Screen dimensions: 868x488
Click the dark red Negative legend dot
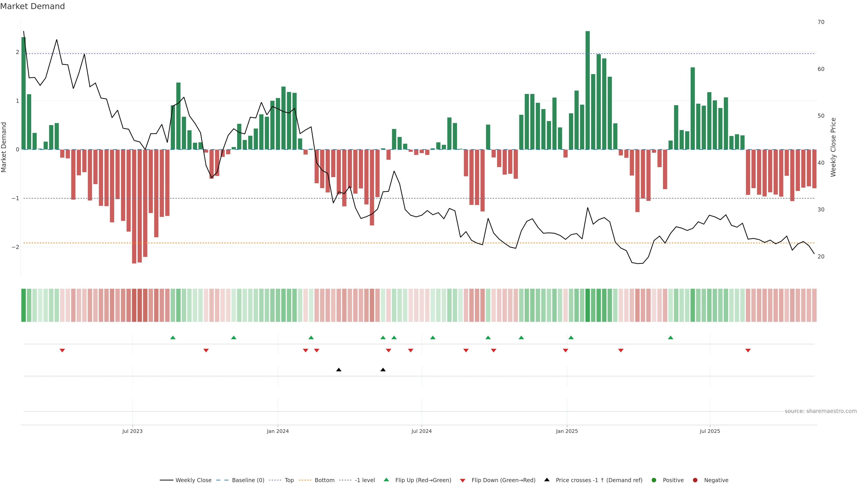(695, 480)
